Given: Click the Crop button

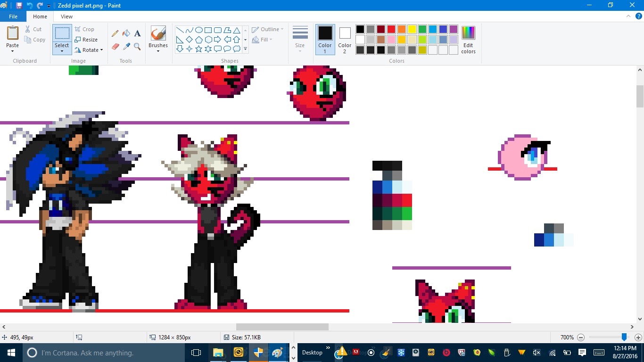Looking at the screenshot, I should pyautogui.click(x=85, y=29).
